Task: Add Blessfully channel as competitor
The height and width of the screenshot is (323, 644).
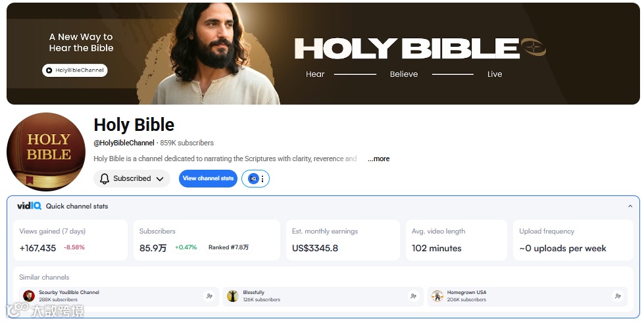Action: coord(413,296)
